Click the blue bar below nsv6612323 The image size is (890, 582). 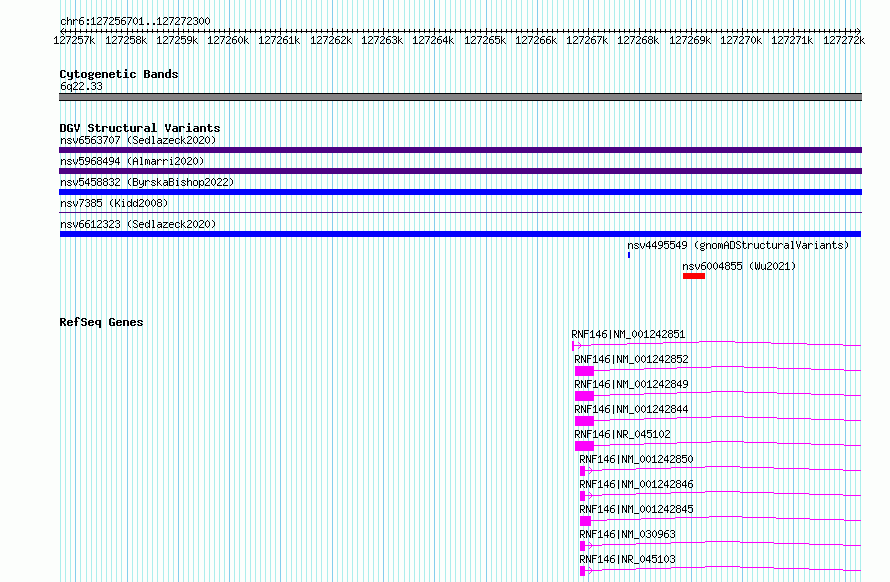[x=460, y=234]
